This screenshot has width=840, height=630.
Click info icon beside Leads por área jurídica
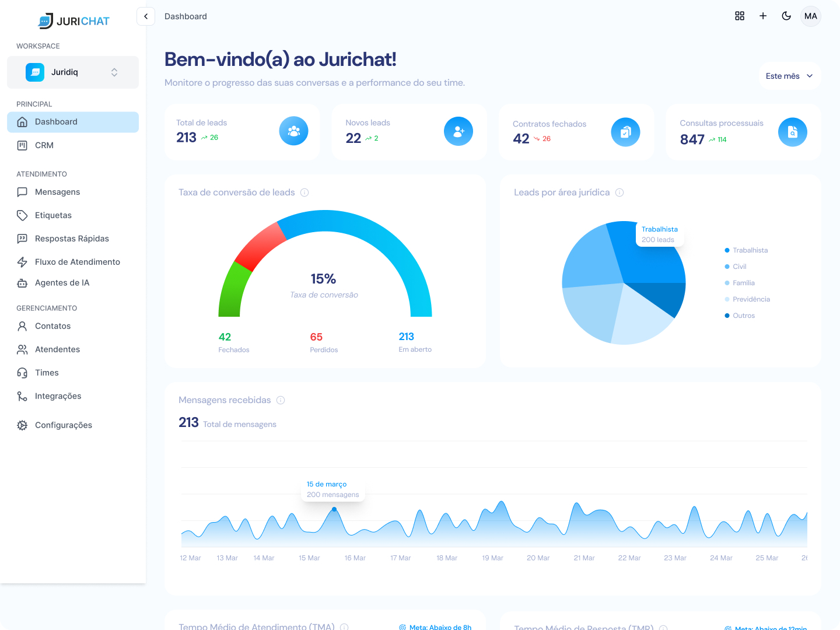tap(619, 192)
